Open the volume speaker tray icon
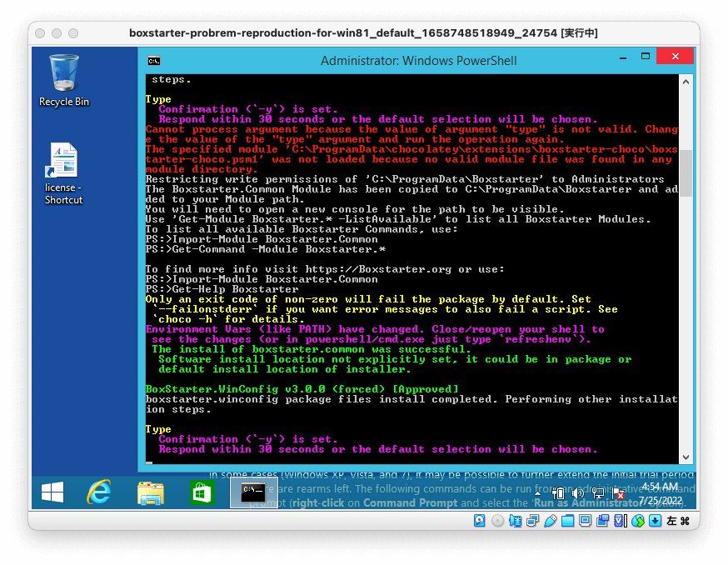 (x=577, y=493)
